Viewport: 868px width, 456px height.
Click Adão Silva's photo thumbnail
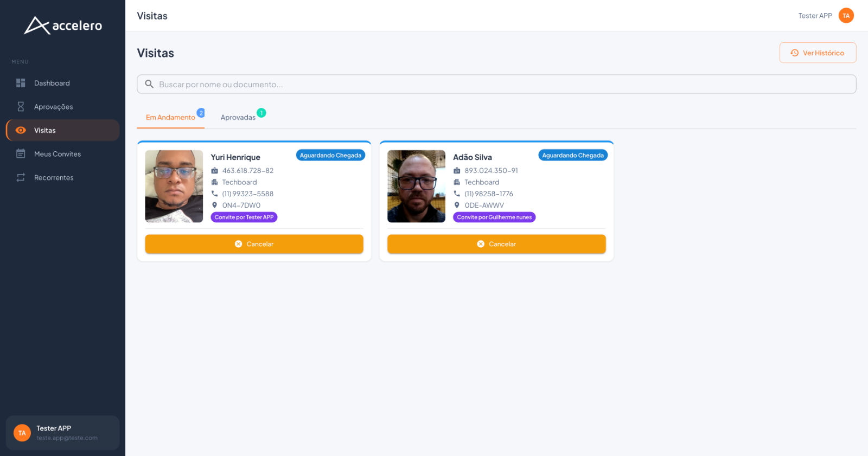coord(416,186)
